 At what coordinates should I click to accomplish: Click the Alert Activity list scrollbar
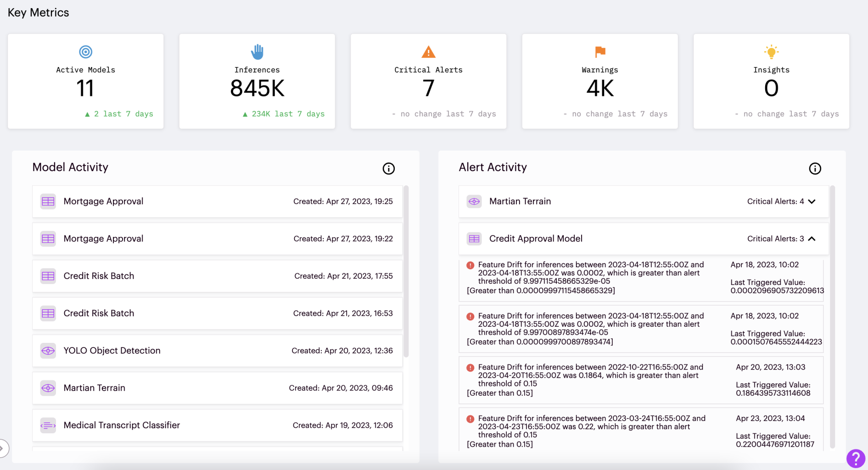tap(832, 317)
